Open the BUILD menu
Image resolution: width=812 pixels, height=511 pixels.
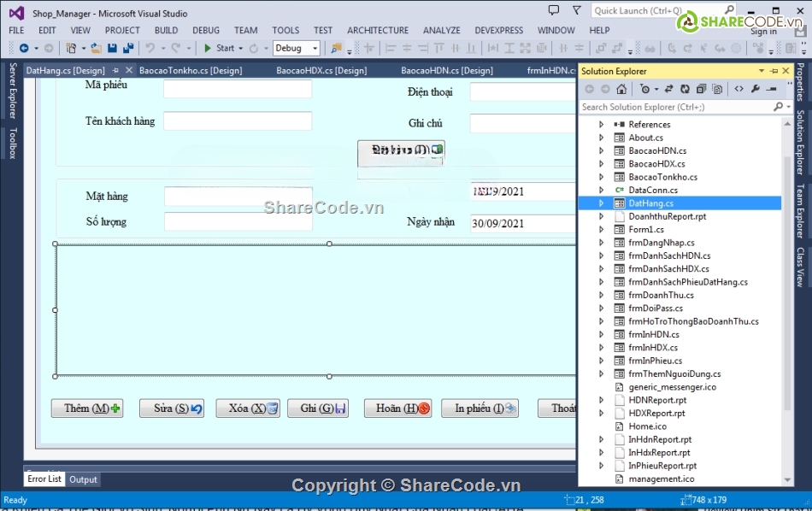coord(166,31)
